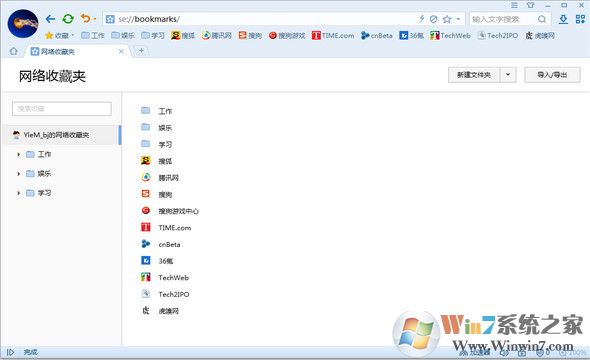
Task: Click the orange undo restore icon
Action: point(86,18)
